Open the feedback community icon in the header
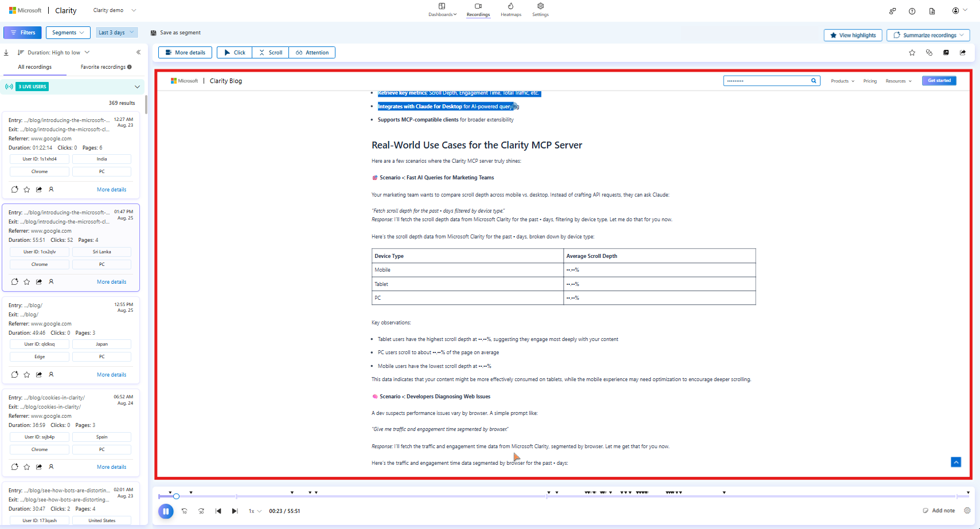 click(x=892, y=11)
